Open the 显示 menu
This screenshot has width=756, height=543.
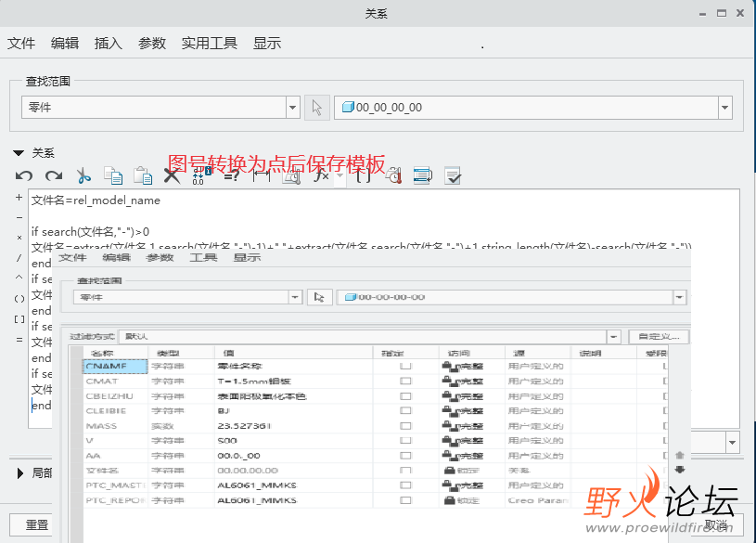point(266,43)
